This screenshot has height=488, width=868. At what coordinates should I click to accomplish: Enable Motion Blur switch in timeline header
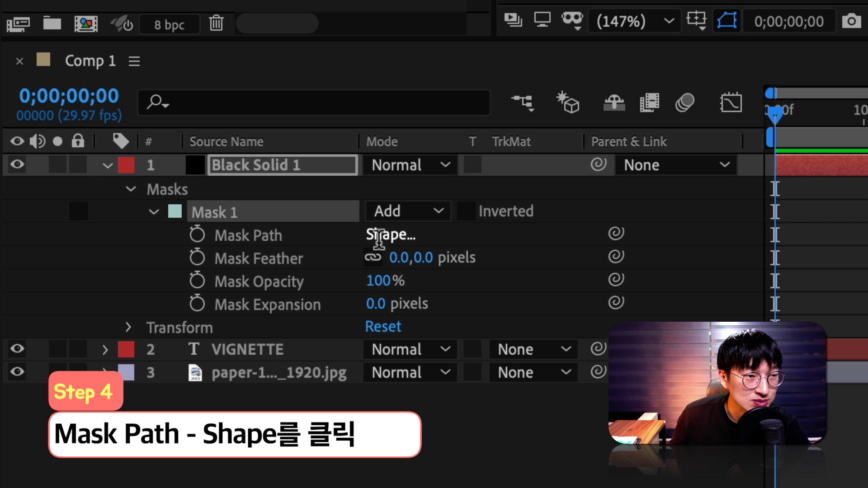(x=684, y=103)
